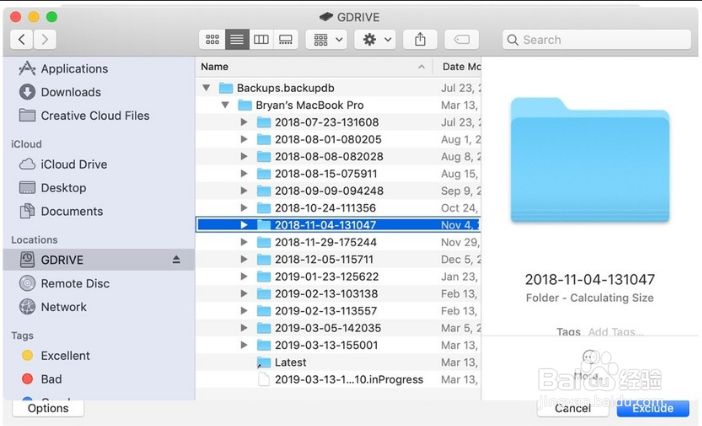Expand the 2018-10-24-111356 folder
Viewport: 702px width, 426px height.
244,208
